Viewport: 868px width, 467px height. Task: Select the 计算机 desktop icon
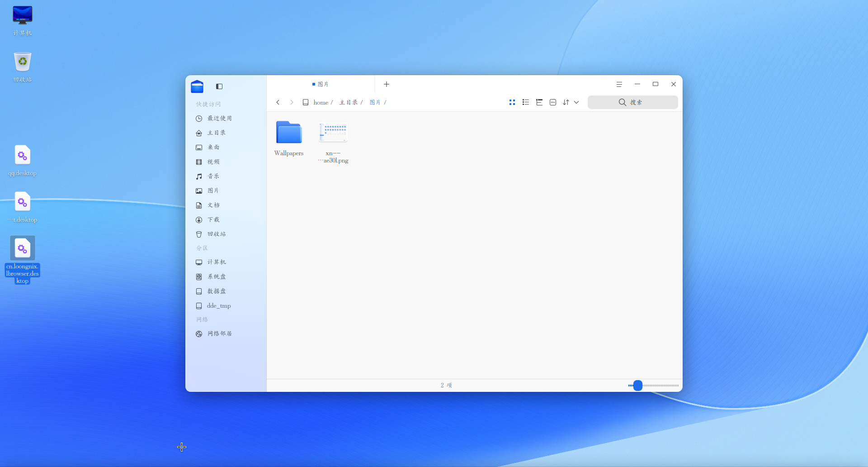tap(22, 20)
